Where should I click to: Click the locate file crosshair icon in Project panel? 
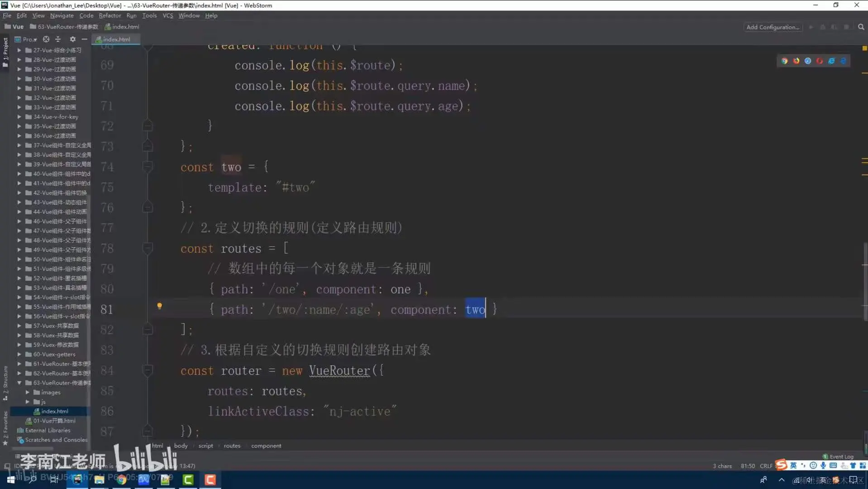coord(46,39)
